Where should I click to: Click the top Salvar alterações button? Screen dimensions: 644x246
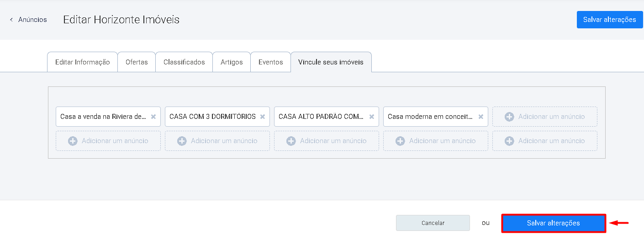pyautogui.click(x=610, y=20)
